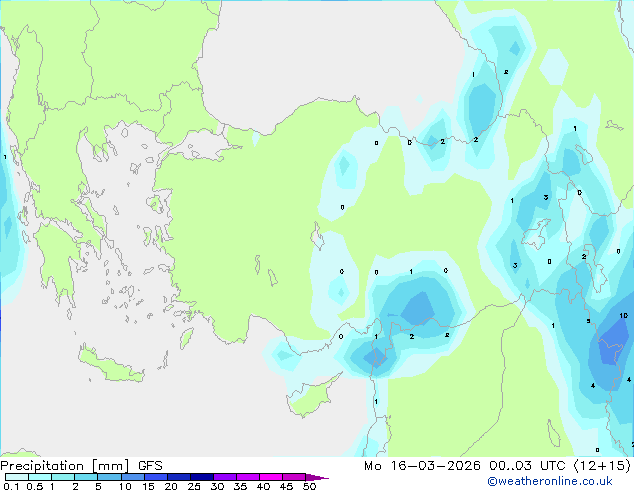Image resolution: width=634 pixels, height=490 pixels.
Task: Click the 30–35 mm purple legend swatch
Action: tap(224, 477)
